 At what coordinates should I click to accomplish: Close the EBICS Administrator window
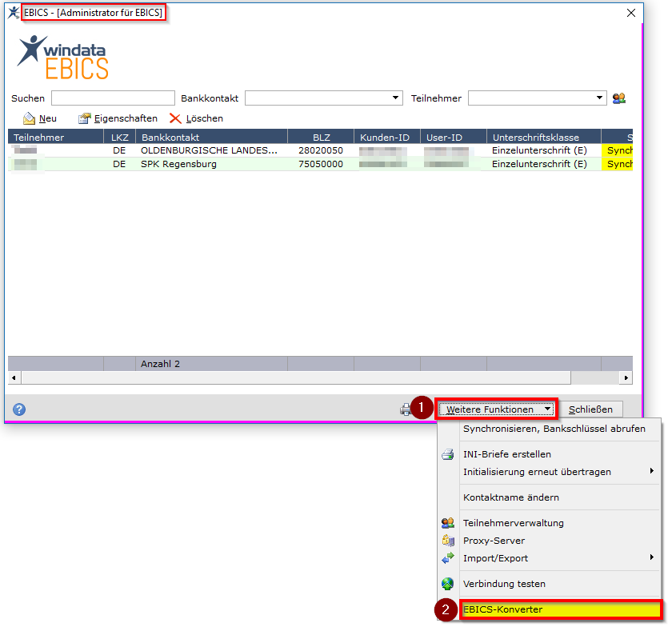tap(631, 13)
